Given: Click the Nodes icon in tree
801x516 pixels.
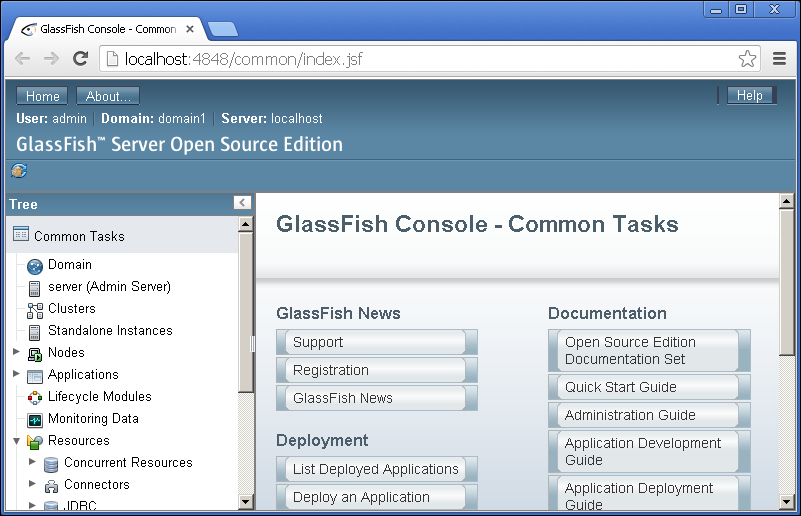Looking at the screenshot, I should click(x=35, y=354).
